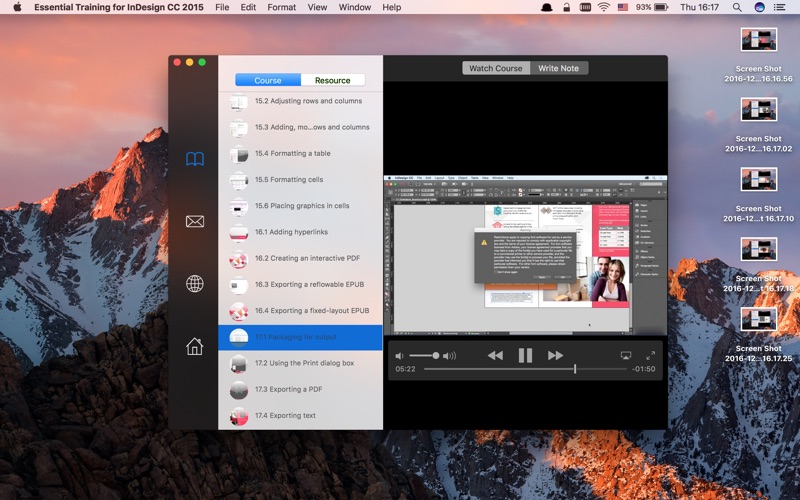Image resolution: width=800 pixels, height=500 pixels.
Task: Open lesson 15.2 Adjusting rows and columns
Action: [x=301, y=101]
